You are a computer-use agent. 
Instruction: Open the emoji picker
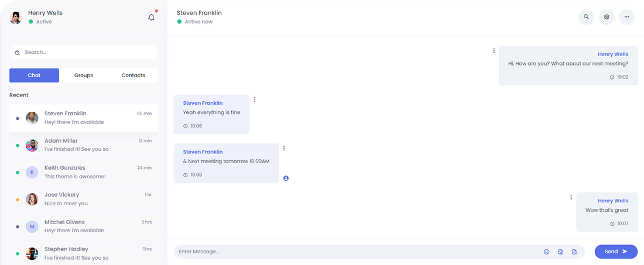(x=547, y=252)
